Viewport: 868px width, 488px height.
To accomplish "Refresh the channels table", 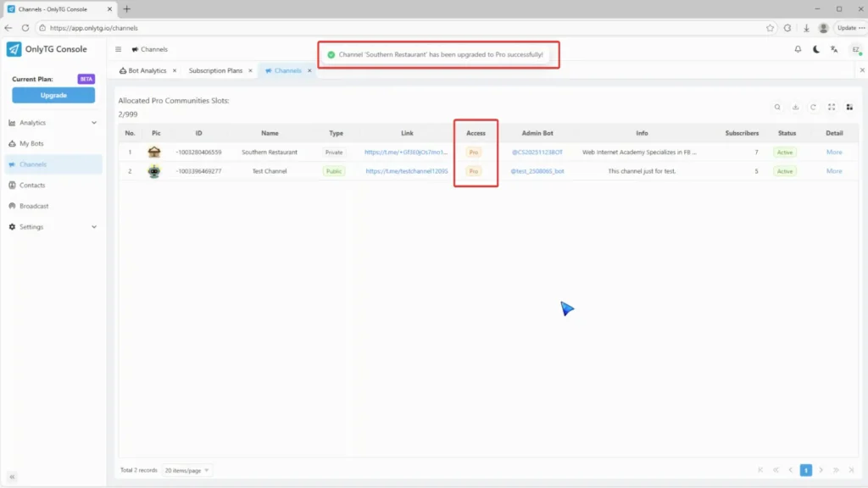I will [813, 107].
